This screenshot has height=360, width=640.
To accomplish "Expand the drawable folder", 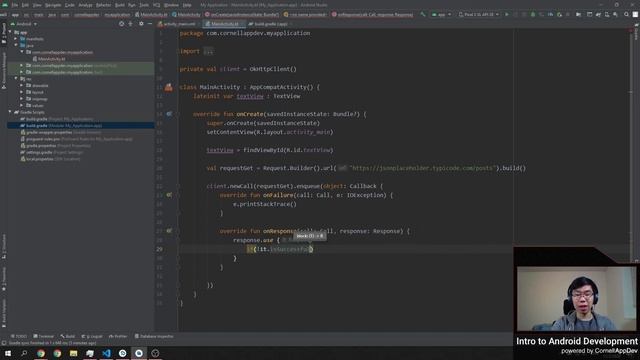I will (x=22, y=85).
